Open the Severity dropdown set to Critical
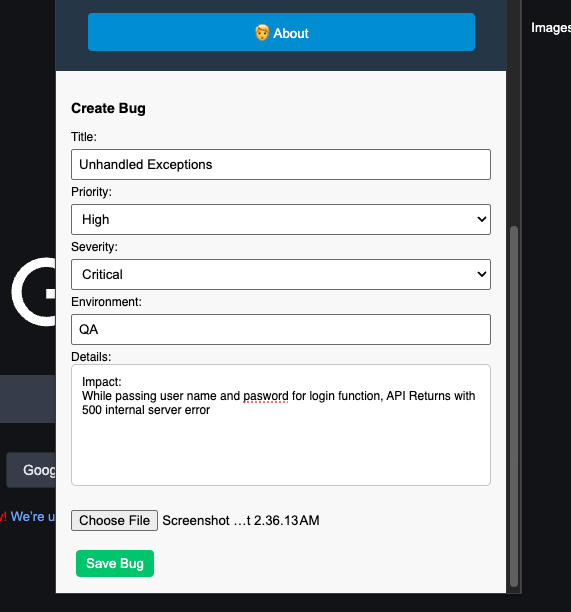571x612 pixels. [x=281, y=274]
